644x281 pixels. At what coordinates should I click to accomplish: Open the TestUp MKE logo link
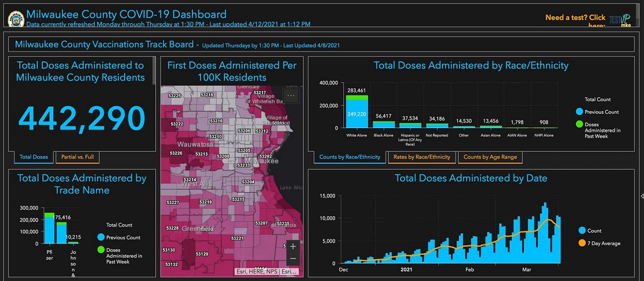[619, 19]
